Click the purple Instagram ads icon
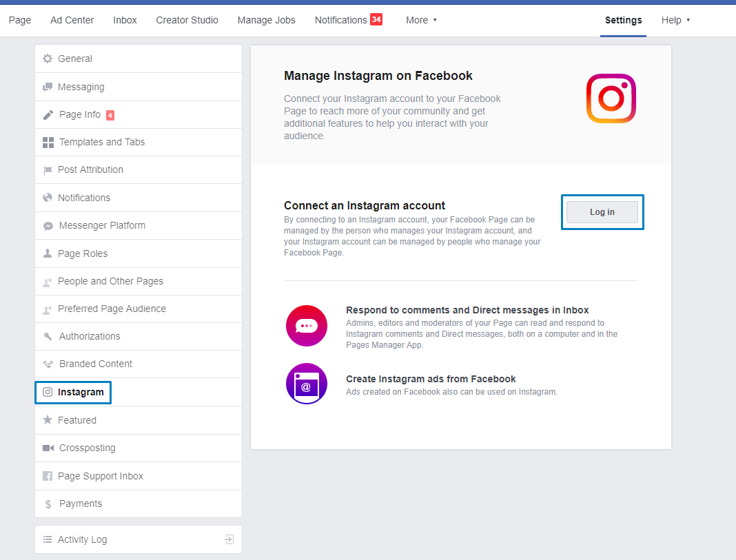736x560 pixels. tap(307, 384)
